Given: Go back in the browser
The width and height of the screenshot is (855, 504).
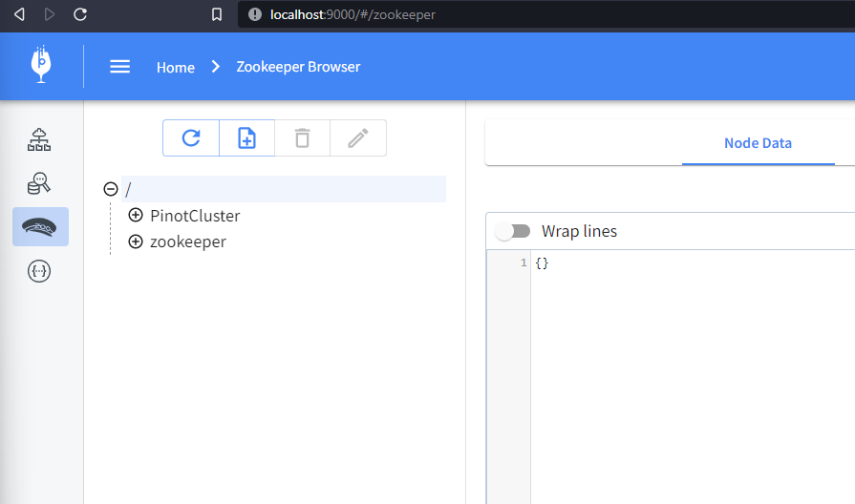Looking at the screenshot, I should pyautogui.click(x=20, y=14).
